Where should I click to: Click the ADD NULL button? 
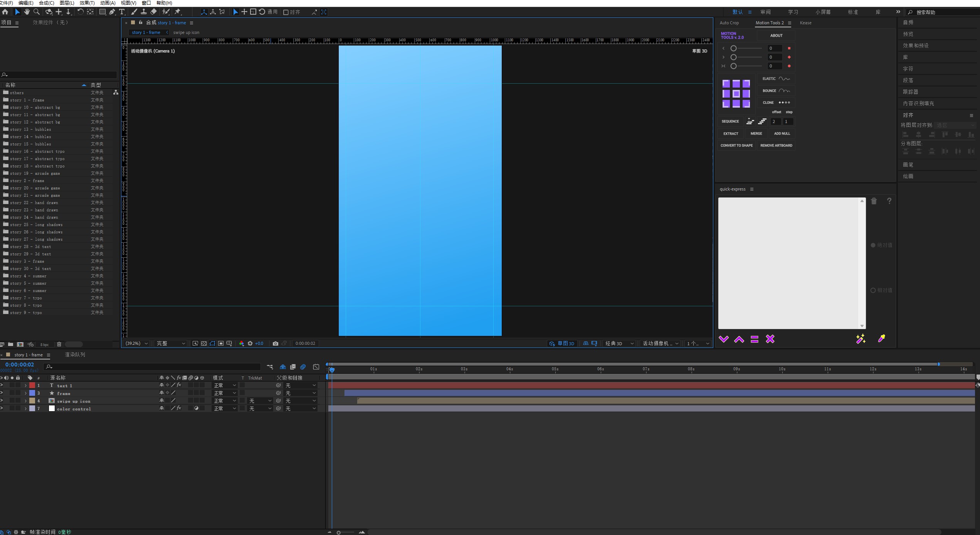782,133
